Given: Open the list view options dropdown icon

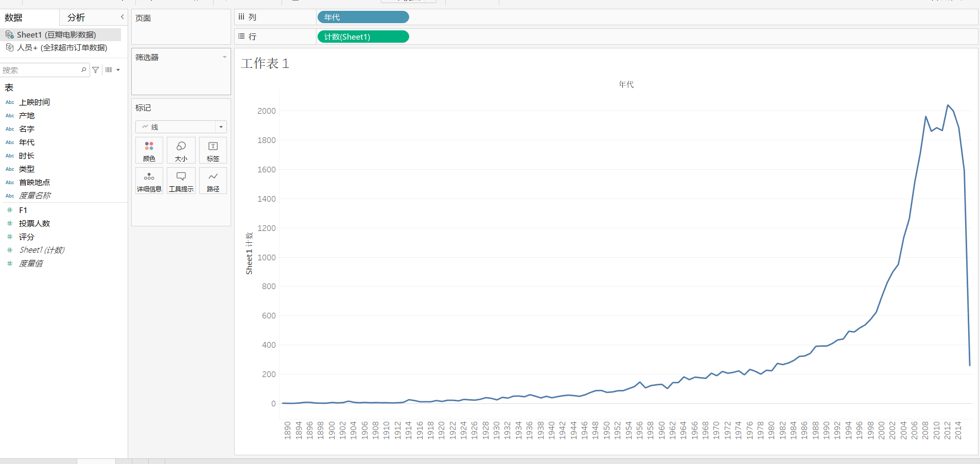Looking at the screenshot, I should coord(112,69).
